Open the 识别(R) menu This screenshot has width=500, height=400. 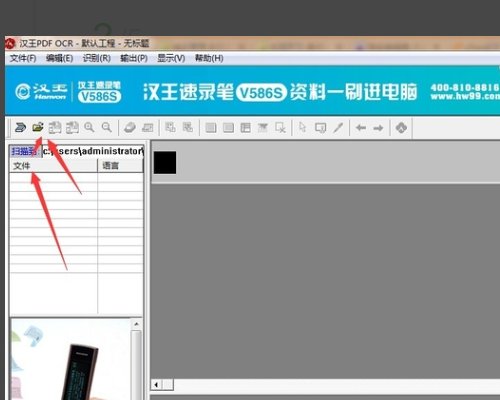pyautogui.click(x=97, y=58)
